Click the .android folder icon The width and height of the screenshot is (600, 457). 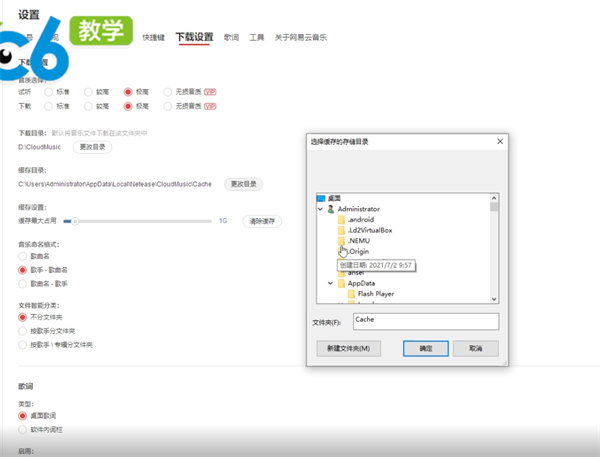(x=341, y=220)
